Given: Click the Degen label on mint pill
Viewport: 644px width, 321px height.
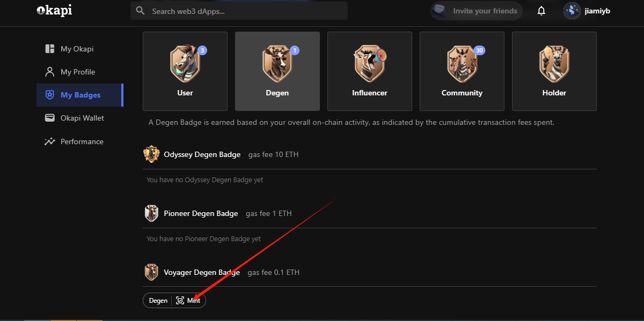Looking at the screenshot, I should coord(158,301).
